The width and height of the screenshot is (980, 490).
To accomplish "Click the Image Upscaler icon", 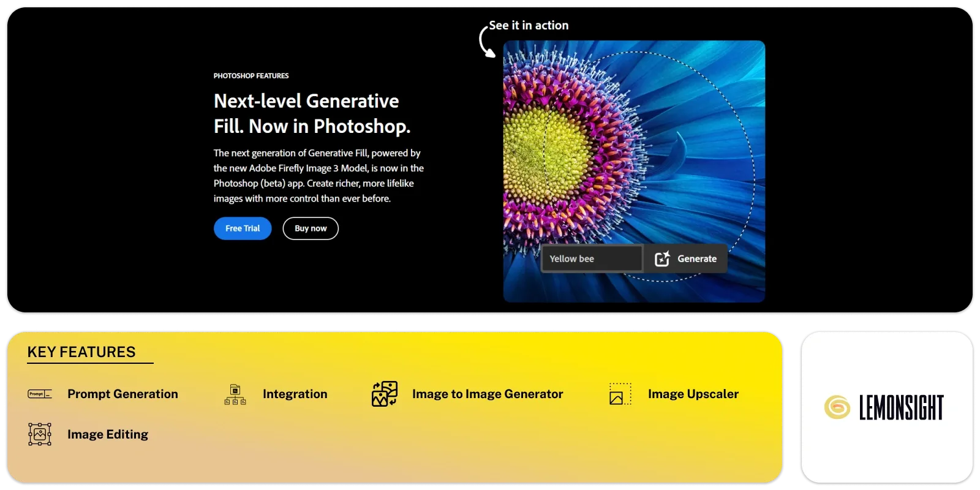I will [620, 394].
